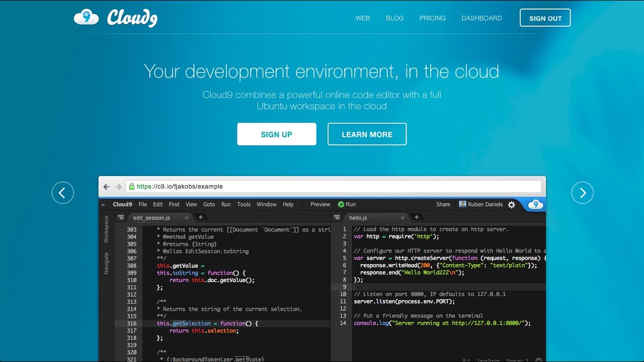Image resolution: width=644 pixels, height=362 pixels.
Task: Close the edit_session.js tab
Action: click(187, 218)
